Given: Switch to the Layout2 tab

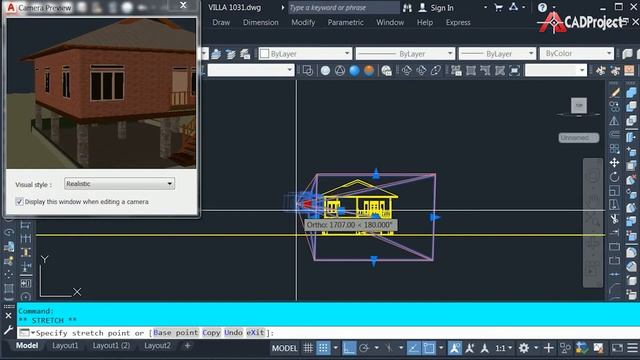Looking at the screenshot, I should click(157, 346).
